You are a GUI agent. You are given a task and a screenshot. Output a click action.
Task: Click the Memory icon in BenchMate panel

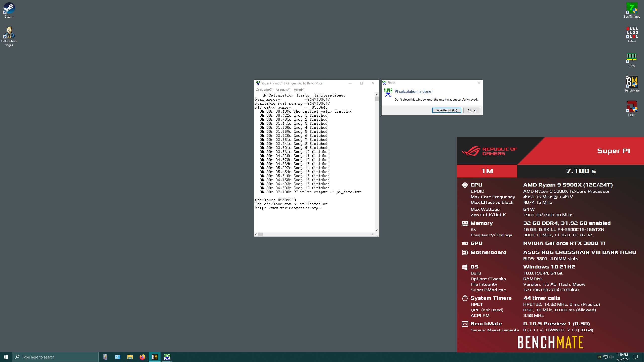(x=465, y=223)
